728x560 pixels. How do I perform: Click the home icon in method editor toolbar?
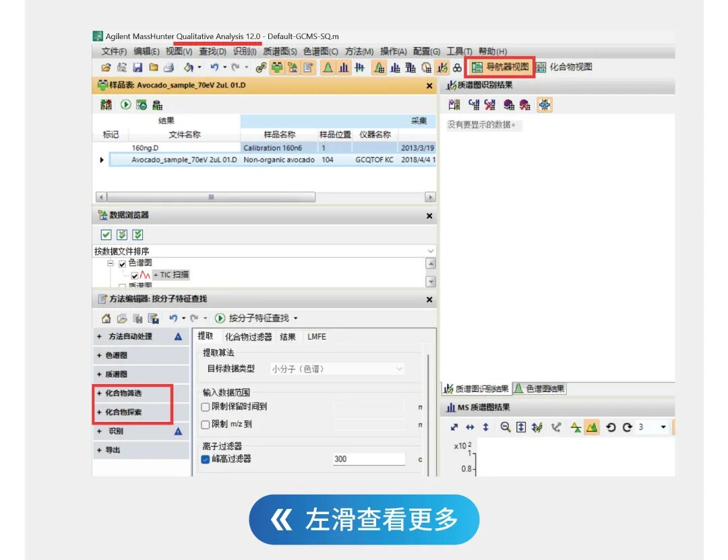107,319
